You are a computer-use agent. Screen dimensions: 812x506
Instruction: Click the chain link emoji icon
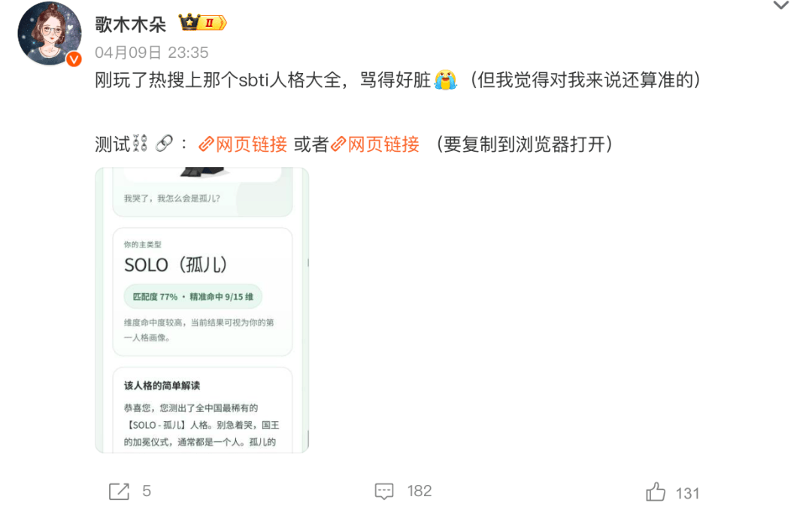[164, 144]
